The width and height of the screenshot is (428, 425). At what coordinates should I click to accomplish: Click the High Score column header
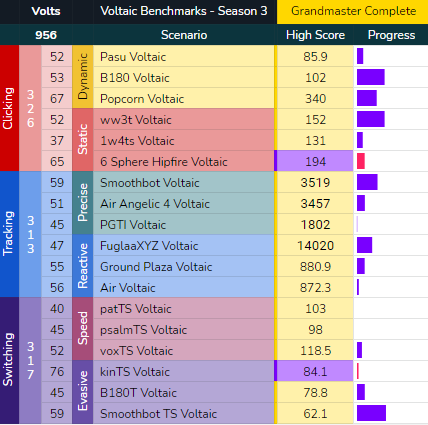click(315, 35)
